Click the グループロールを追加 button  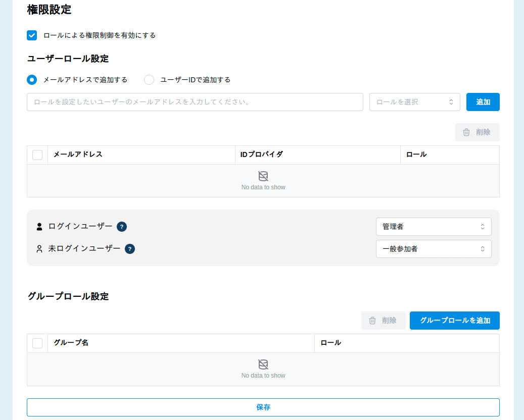[x=454, y=321]
